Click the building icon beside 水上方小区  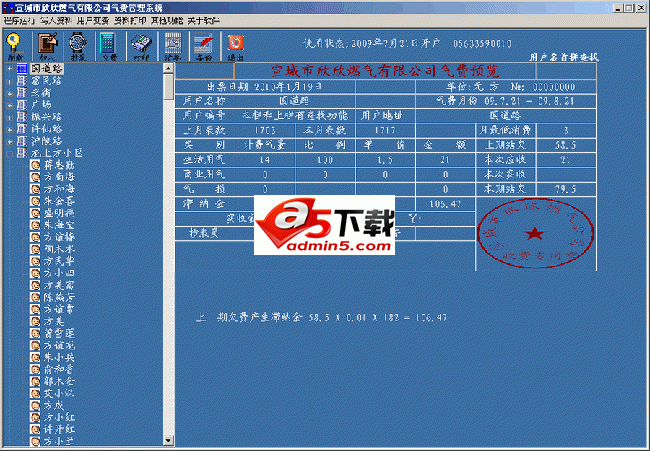[22, 153]
